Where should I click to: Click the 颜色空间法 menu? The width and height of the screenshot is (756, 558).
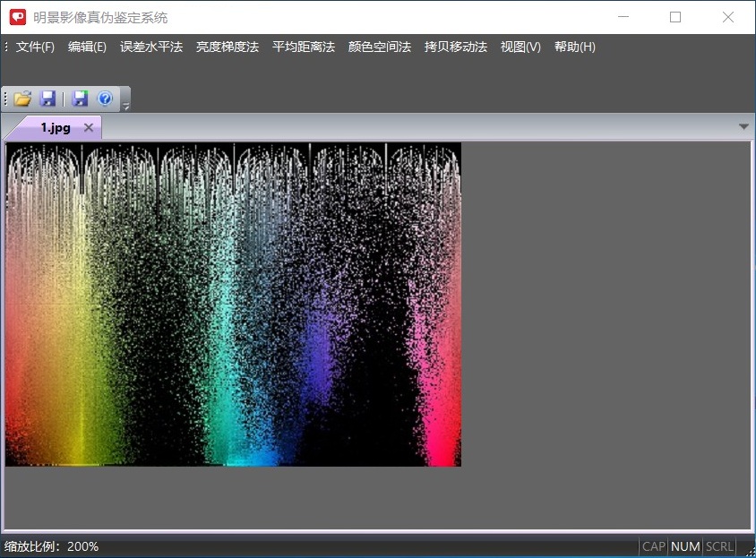click(x=380, y=47)
